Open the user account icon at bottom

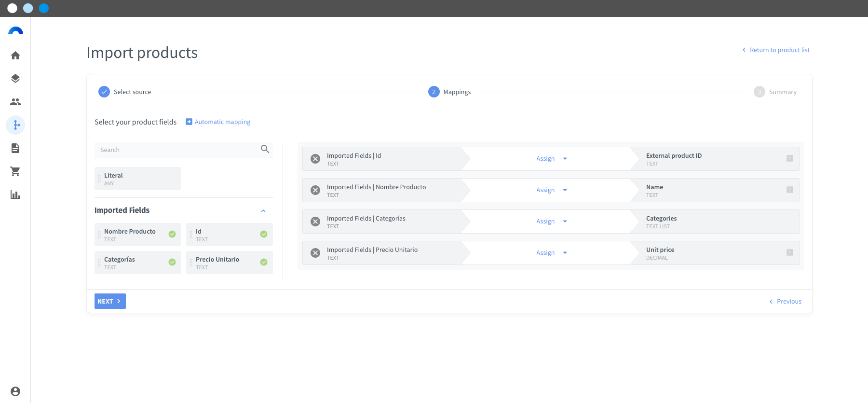tap(15, 391)
